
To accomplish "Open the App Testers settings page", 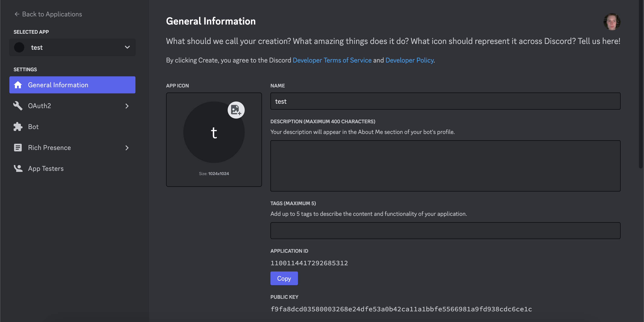I will 72,168.
